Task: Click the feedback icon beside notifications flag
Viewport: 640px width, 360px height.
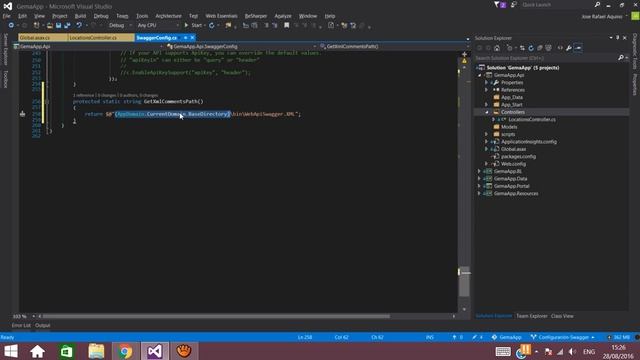Action: coord(513,5)
